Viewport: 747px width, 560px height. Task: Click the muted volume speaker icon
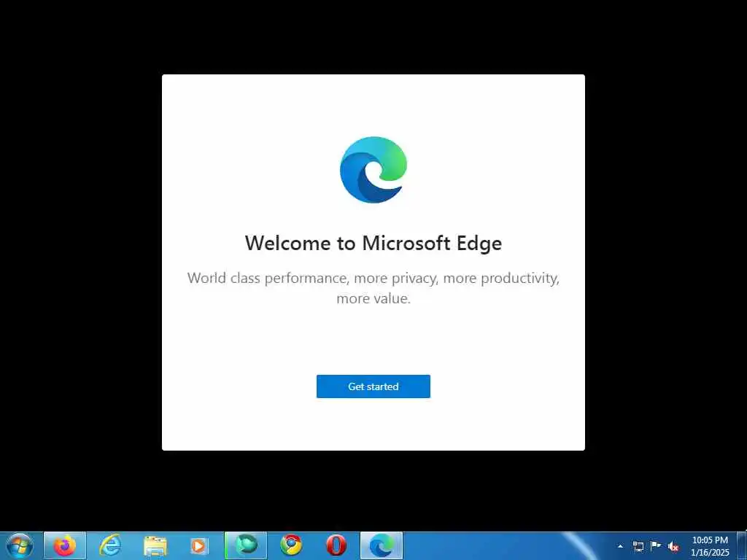673,546
